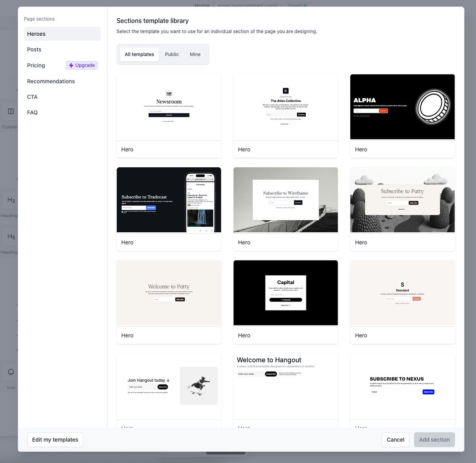Switch to the Public templates tab
Viewport: 476px width, 463px height.
pyautogui.click(x=172, y=54)
